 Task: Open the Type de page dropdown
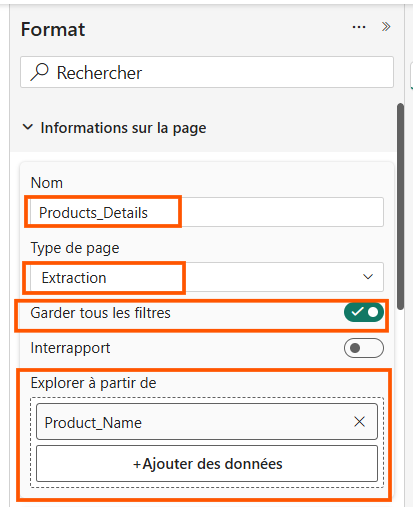[x=207, y=277]
